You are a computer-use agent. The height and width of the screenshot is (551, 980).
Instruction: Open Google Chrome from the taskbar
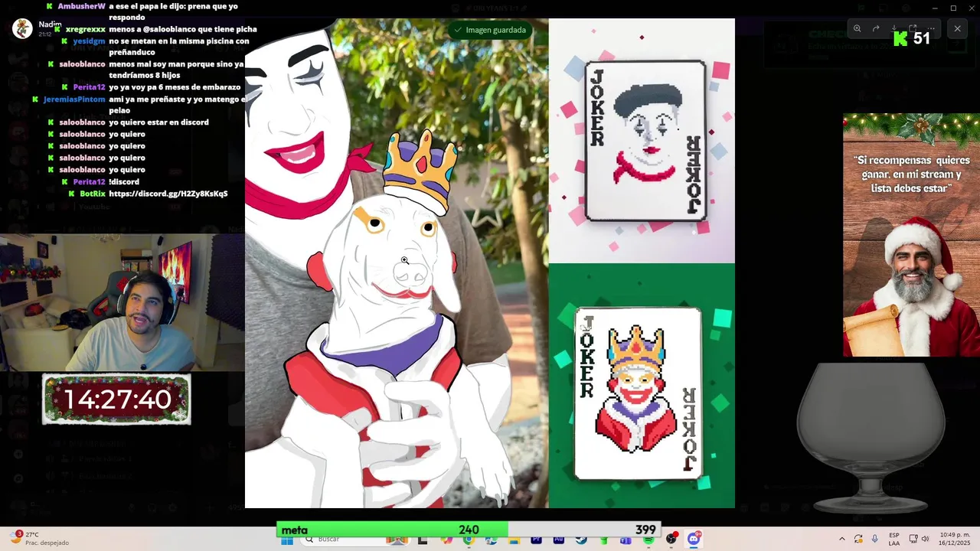(x=469, y=540)
